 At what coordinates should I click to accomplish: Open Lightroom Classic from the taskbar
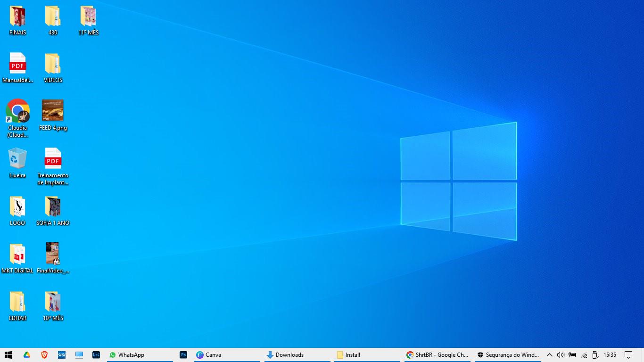(96, 355)
